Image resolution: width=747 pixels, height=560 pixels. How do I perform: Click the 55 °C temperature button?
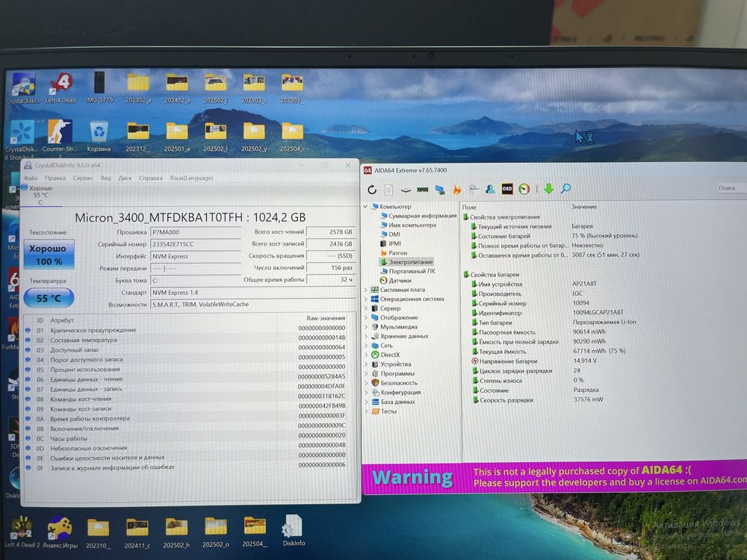(49, 298)
